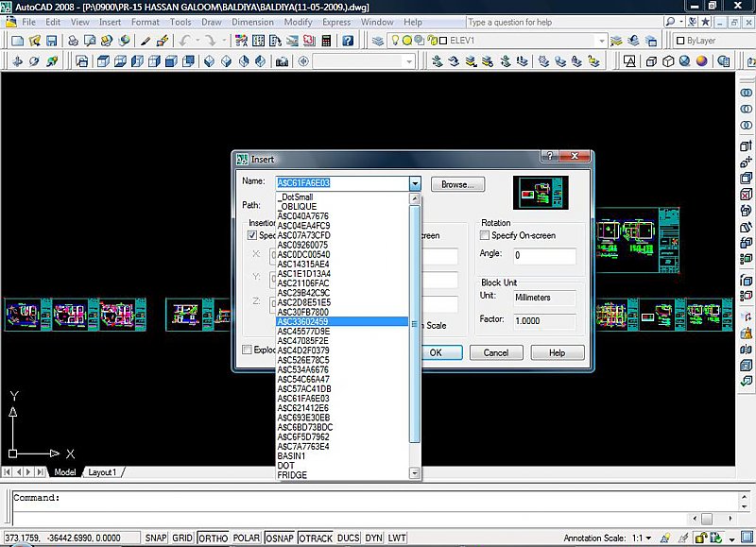The image size is (756, 547).
Task: Enable ORTHO mode in the status bar
Action: (214, 538)
